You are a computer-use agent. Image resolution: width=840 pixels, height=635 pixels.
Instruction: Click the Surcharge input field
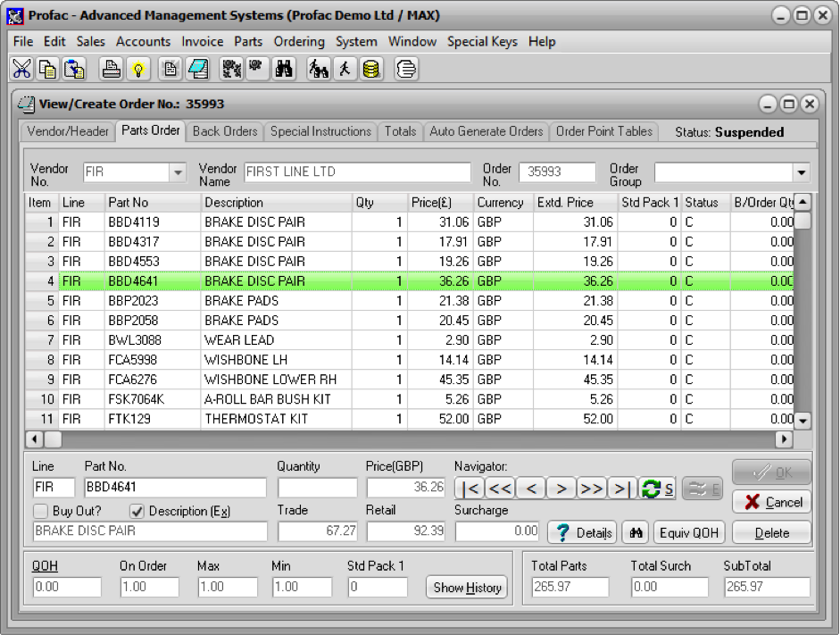498,531
